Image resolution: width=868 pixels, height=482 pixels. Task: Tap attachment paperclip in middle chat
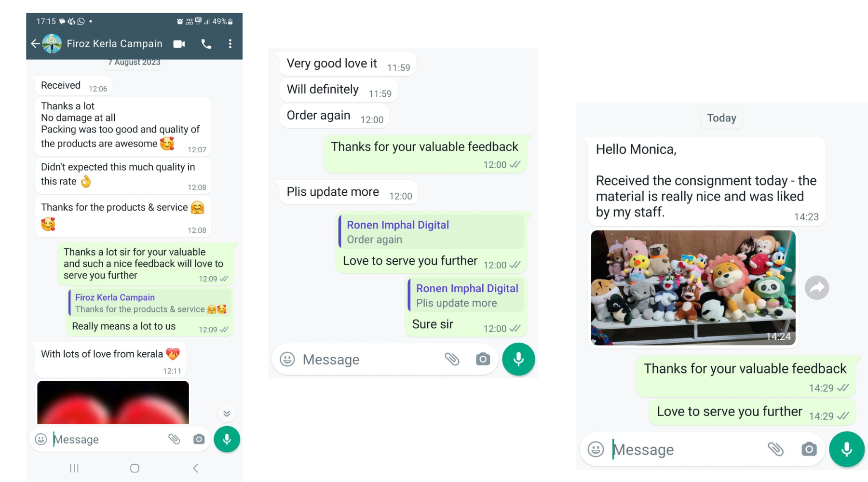pos(452,359)
